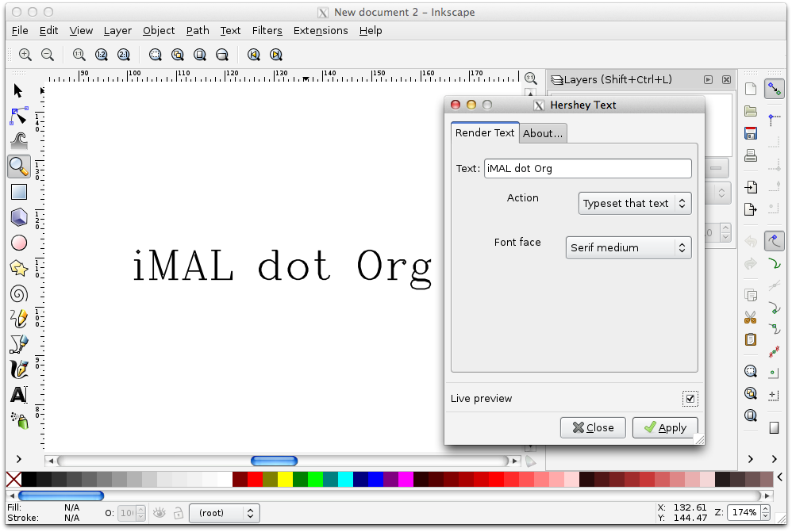Set zoom to 1:1
The height and width of the screenshot is (532, 792).
[x=79, y=55]
